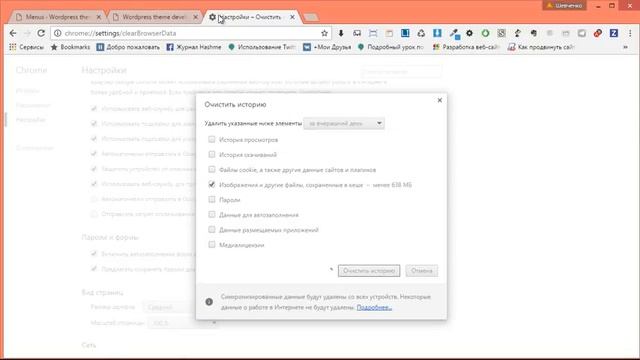The height and width of the screenshot is (360, 640).
Task: Click the beige window extension icon
Action: point(389,33)
